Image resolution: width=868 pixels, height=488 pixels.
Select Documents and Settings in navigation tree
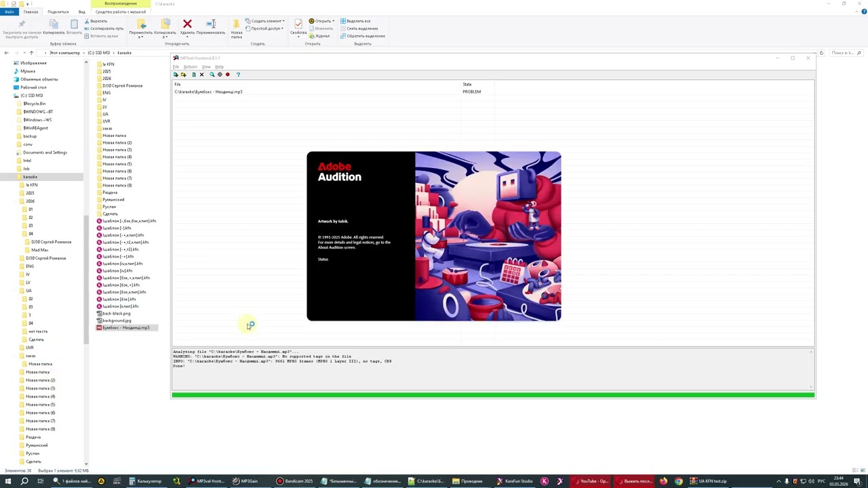45,152
